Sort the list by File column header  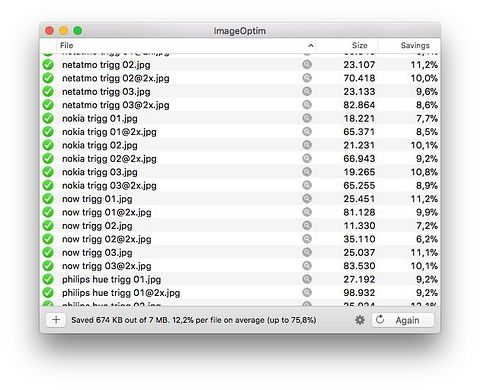(67, 45)
